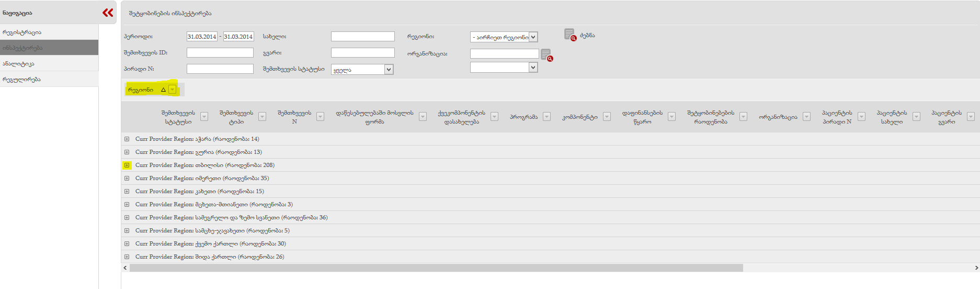Open filter icon for კომპონენტი column
Screen dimensions: 980x289
pyautogui.click(x=607, y=117)
